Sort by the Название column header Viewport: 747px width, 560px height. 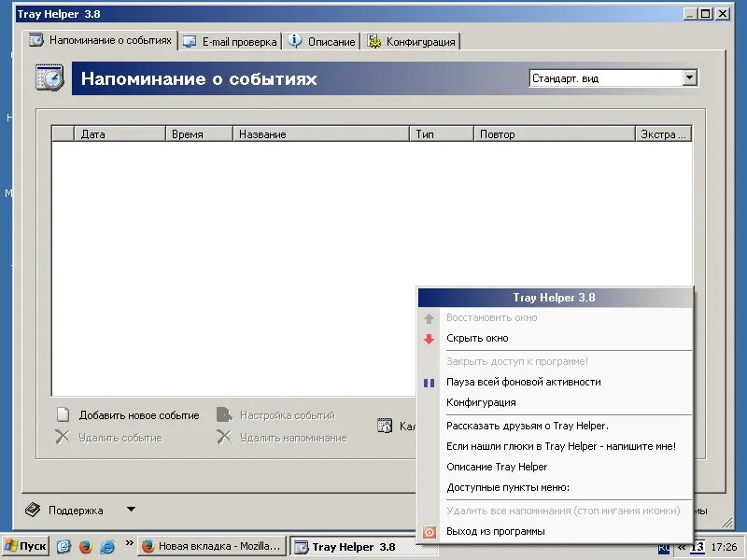[320, 134]
